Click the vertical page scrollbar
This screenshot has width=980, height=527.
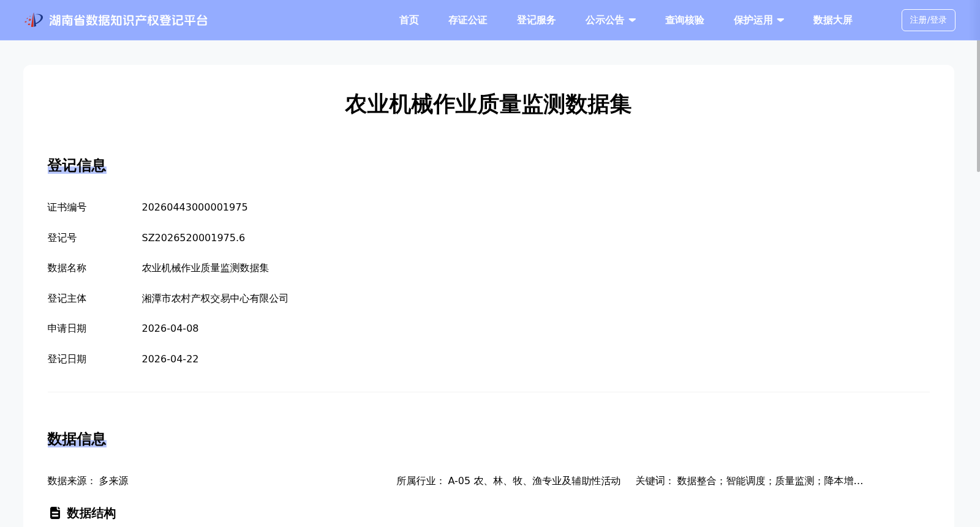pos(978,106)
